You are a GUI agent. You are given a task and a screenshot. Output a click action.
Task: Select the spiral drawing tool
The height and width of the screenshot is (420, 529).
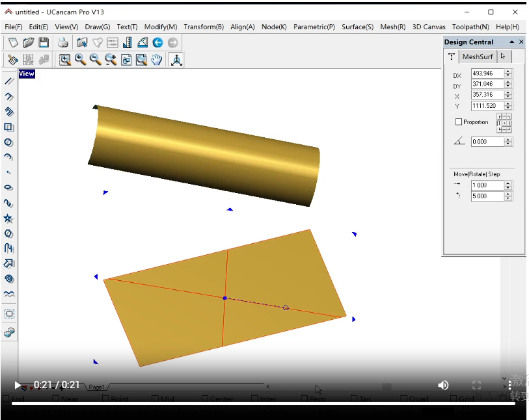click(9, 279)
